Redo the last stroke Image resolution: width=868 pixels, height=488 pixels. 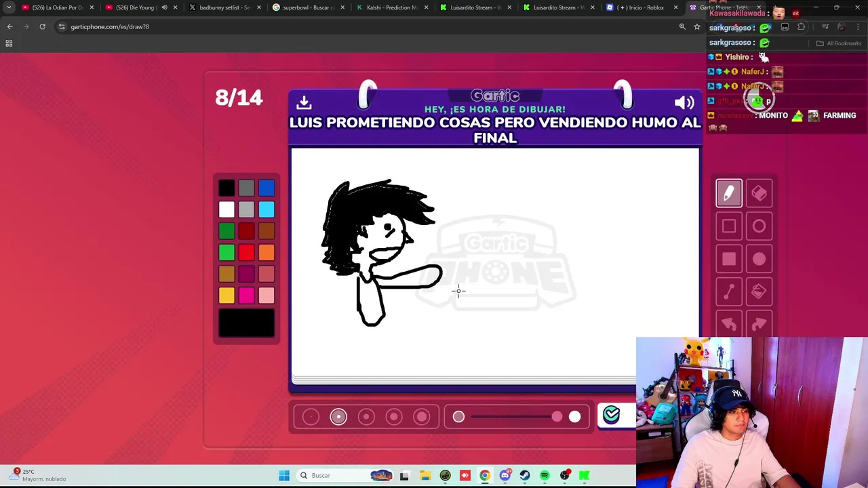tap(759, 324)
